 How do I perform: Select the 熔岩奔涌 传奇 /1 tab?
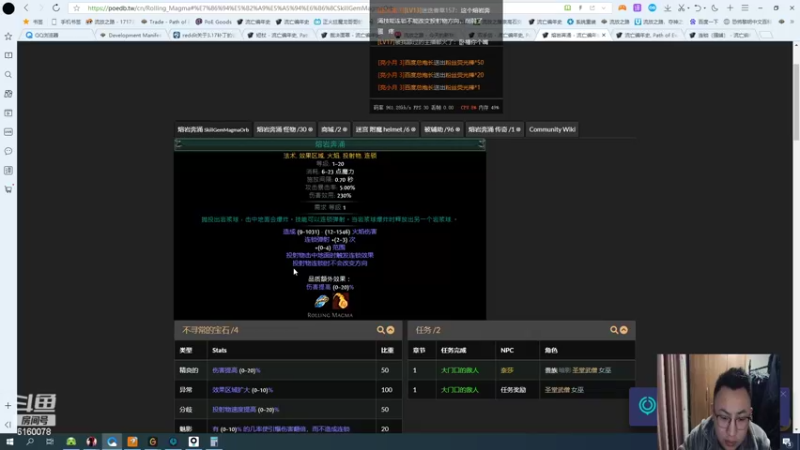494,130
